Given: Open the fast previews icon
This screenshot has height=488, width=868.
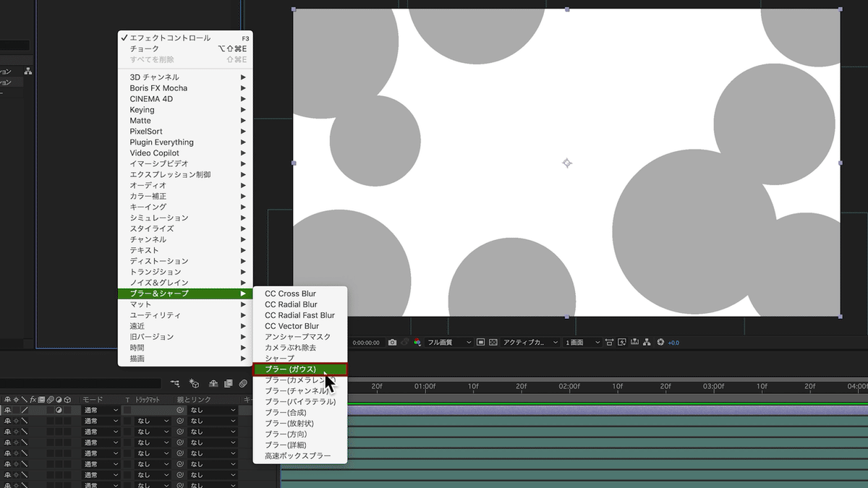Looking at the screenshot, I should pyautogui.click(x=621, y=342).
